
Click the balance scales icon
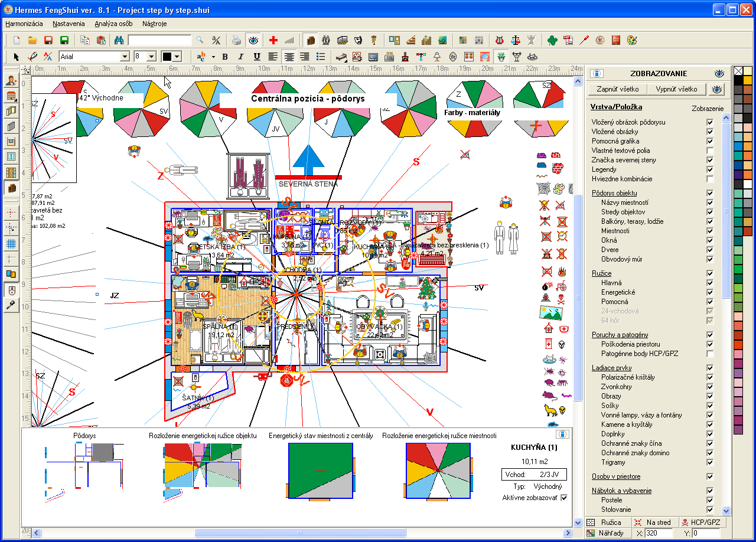coord(516,40)
